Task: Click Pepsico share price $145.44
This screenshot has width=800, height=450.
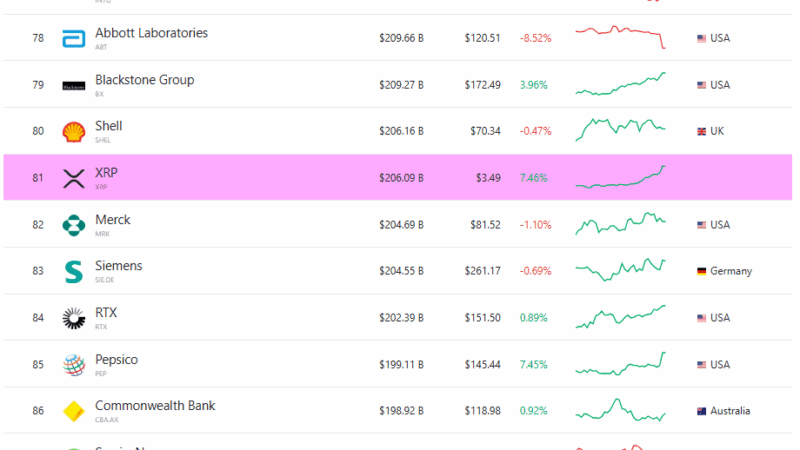Action: click(x=482, y=365)
